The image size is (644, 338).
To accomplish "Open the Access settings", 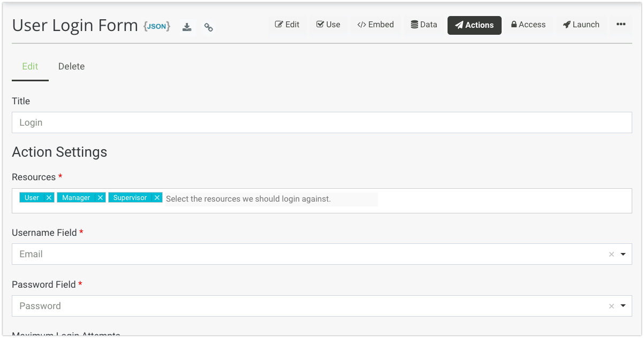I will 528,25.
